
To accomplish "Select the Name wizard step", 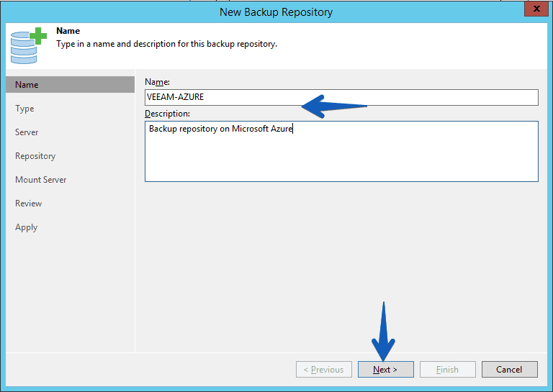I will (x=70, y=85).
